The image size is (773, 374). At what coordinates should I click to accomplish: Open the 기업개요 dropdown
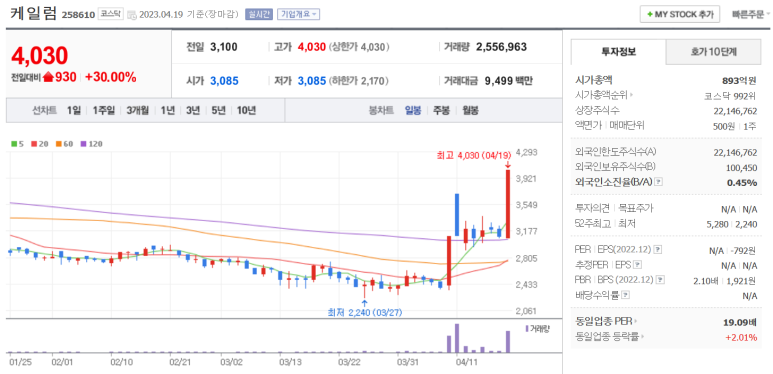(x=298, y=14)
